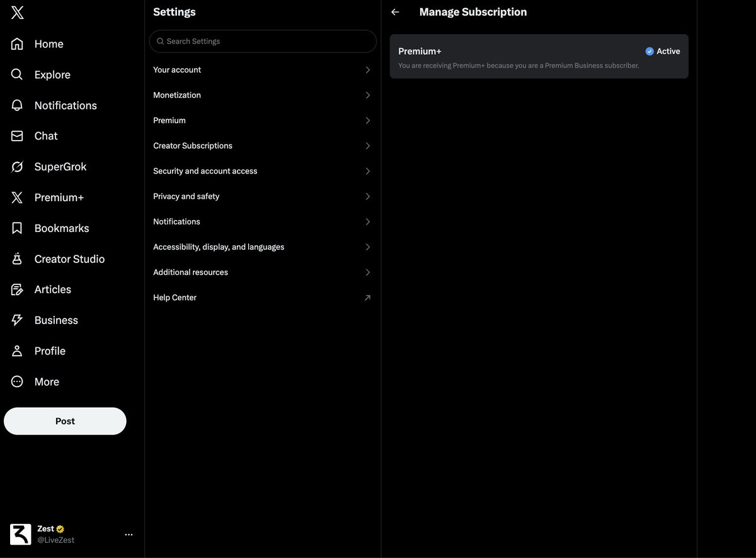
Task: Click the Settings heading
Action: (175, 12)
